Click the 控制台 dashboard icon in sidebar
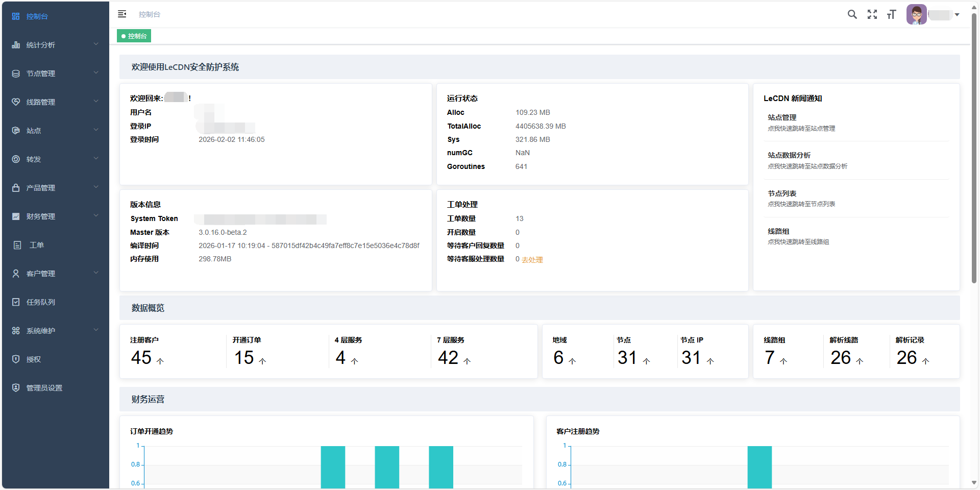This screenshot has height=490, width=980. point(16,16)
